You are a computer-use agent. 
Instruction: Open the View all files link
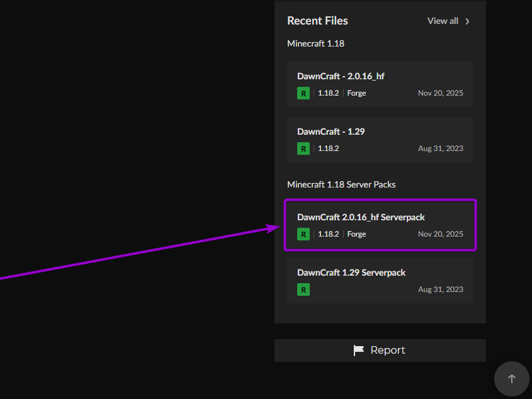coord(443,21)
